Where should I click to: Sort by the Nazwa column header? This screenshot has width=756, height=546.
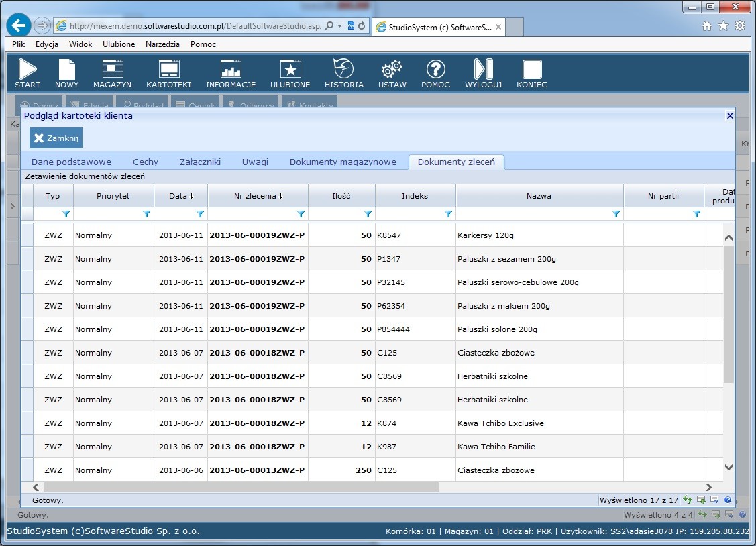[539, 196]
